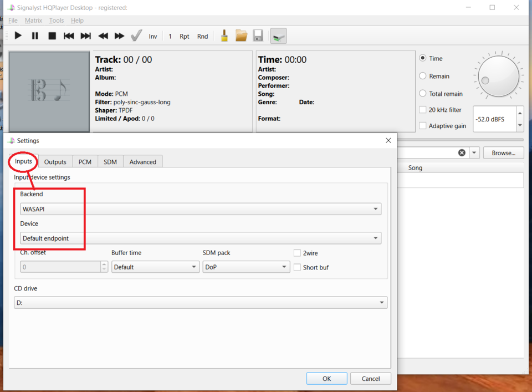Select the Total remain radio button
532x392 pixels.
coord(423,93)
